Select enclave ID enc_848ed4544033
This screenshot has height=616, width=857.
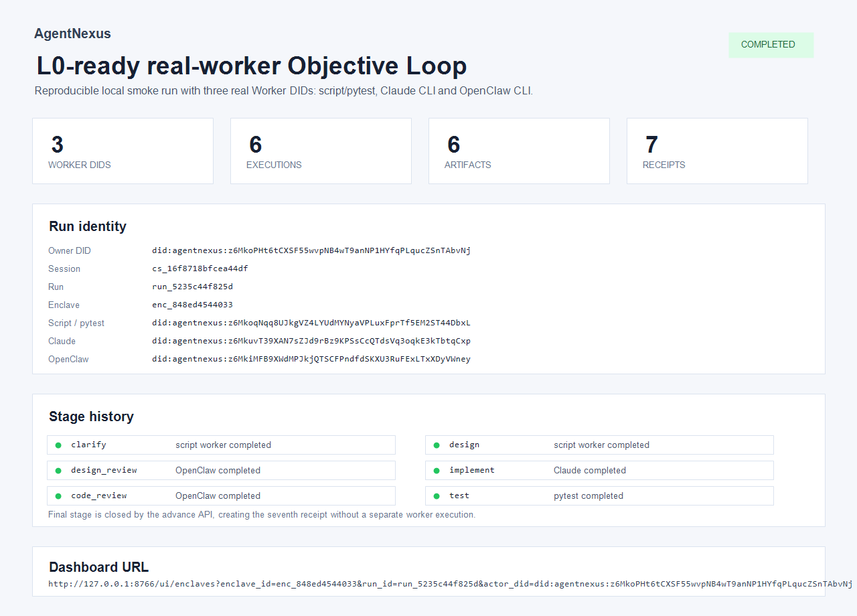[192, 305]
